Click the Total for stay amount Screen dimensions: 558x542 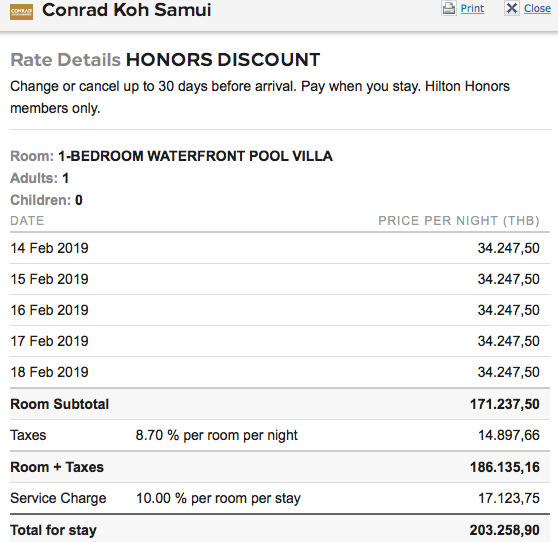[505, 530]
